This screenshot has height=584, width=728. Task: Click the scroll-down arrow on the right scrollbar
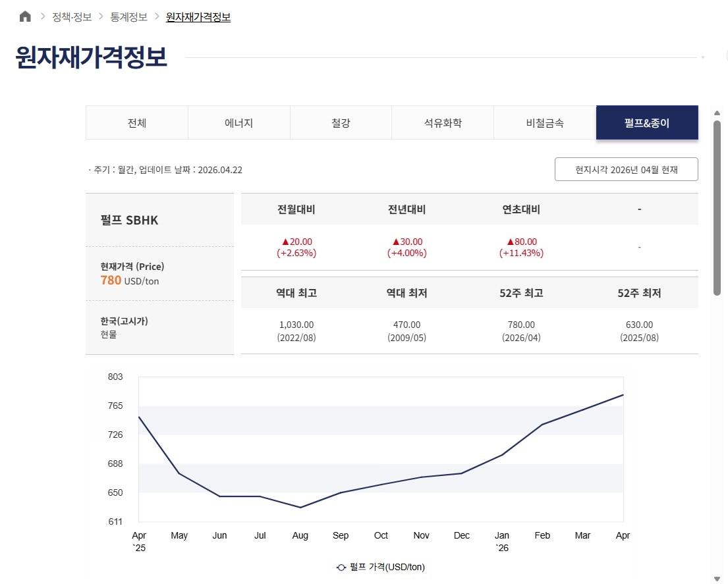717,577
